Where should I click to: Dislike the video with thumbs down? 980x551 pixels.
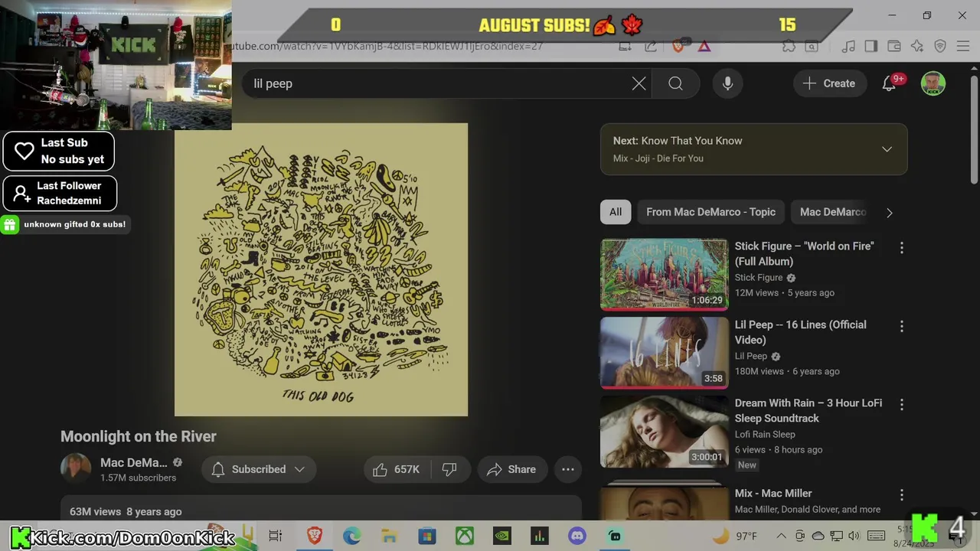(449, 469)
